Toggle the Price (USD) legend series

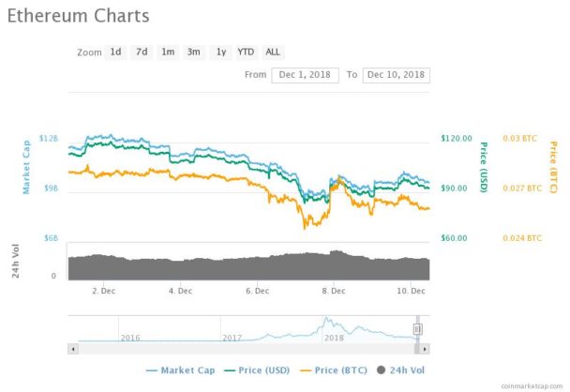point(258,370)
